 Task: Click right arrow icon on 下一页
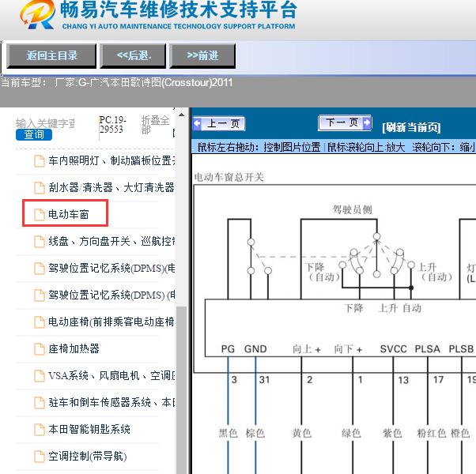[x=367, y=122]
